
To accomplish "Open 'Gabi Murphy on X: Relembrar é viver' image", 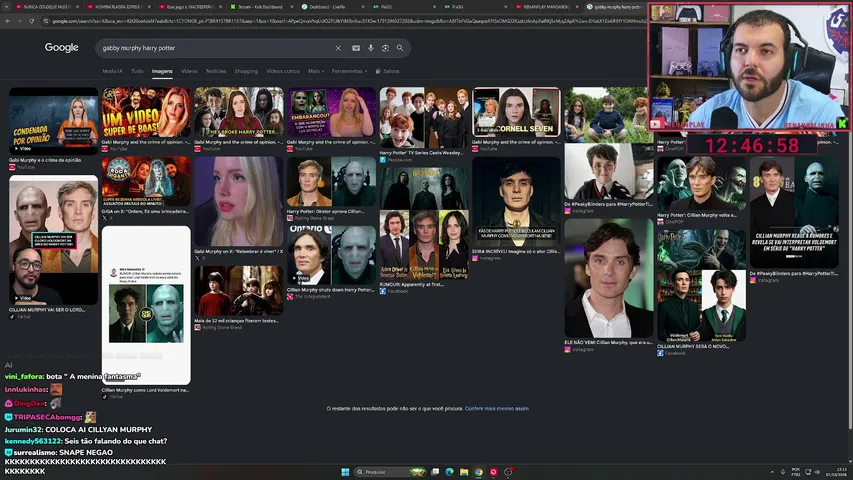I will [x=238, y=201].
